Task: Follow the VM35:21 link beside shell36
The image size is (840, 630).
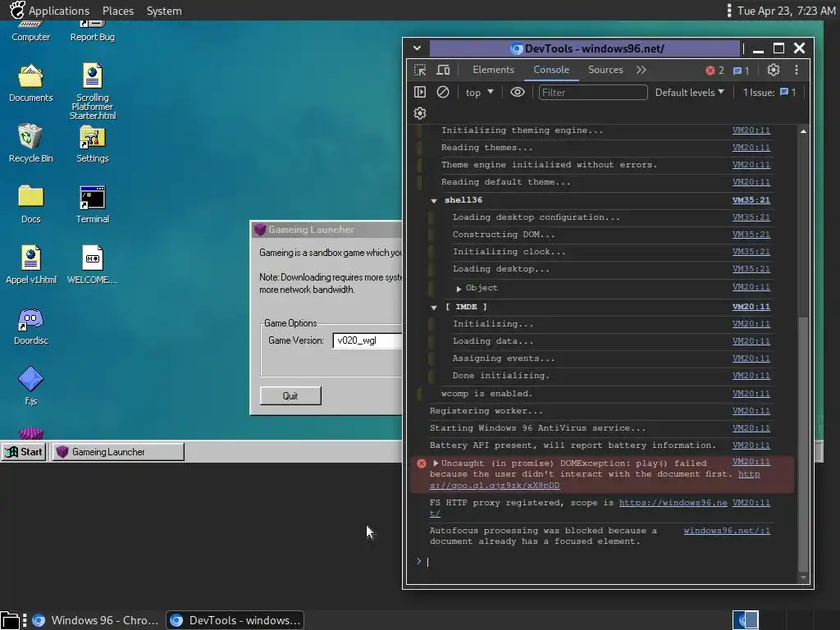Action: 751,200
